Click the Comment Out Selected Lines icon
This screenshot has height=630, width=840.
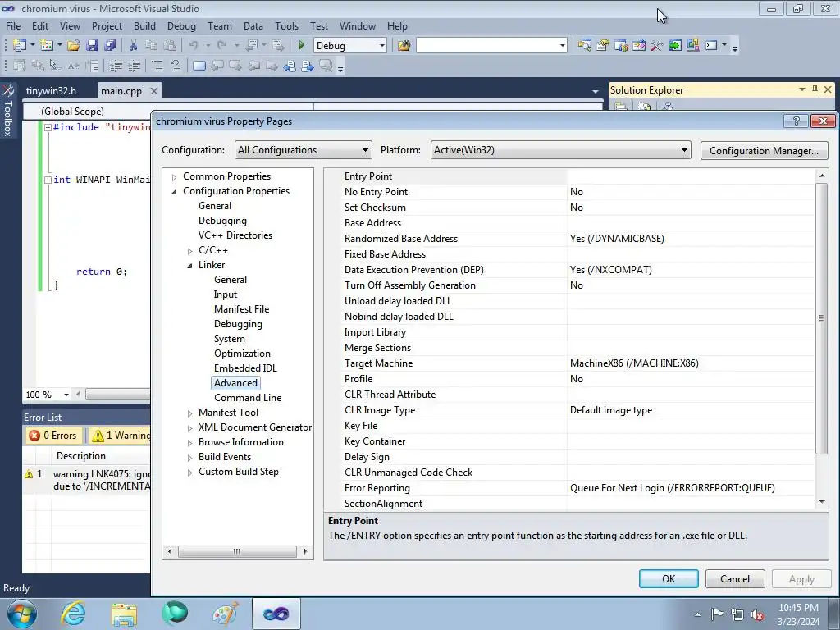click(157, 66)
